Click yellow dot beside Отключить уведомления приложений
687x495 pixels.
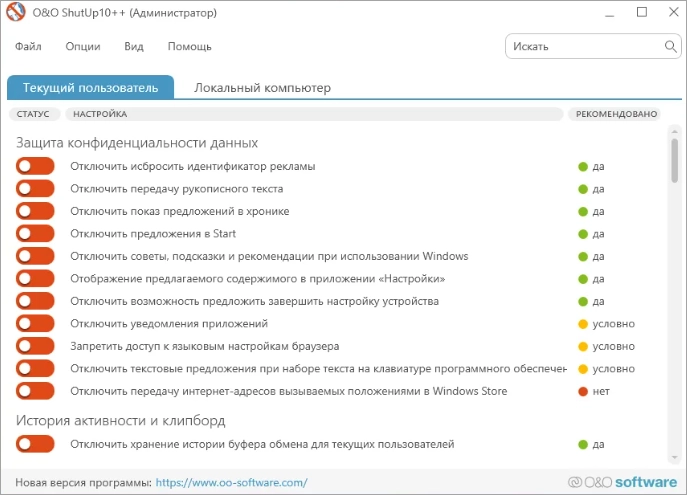[583, 324]
